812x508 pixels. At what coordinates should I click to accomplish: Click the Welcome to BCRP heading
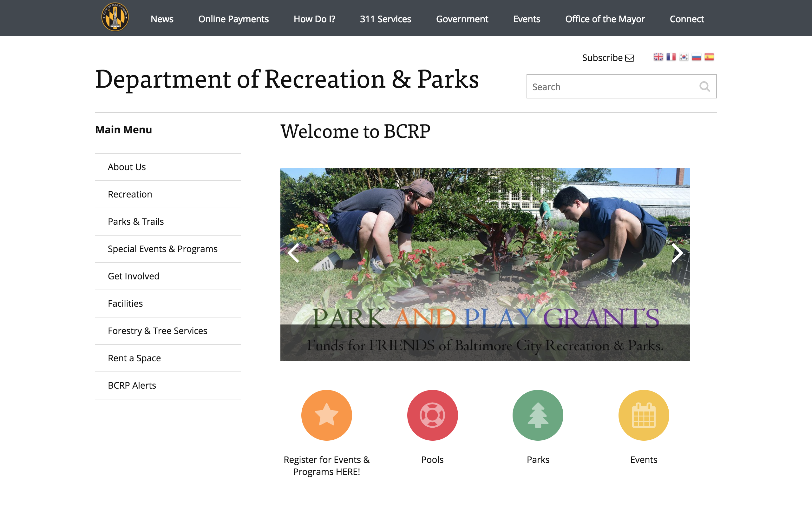tap(355, 131)
